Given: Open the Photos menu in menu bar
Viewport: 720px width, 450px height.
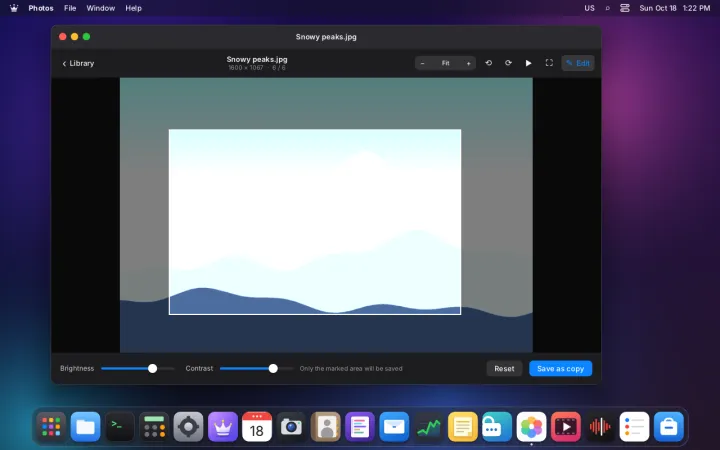Looking at the screenshot, I should click(x=41, y=8).
